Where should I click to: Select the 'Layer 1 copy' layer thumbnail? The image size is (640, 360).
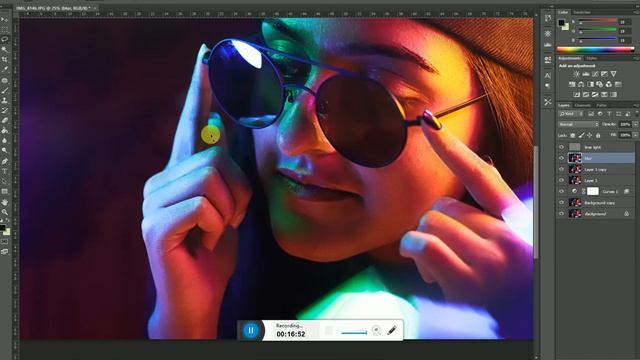point(575,169)
